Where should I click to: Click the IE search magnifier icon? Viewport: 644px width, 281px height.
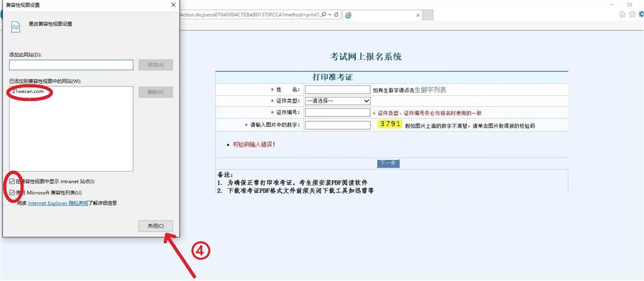[x=324, y=14]
